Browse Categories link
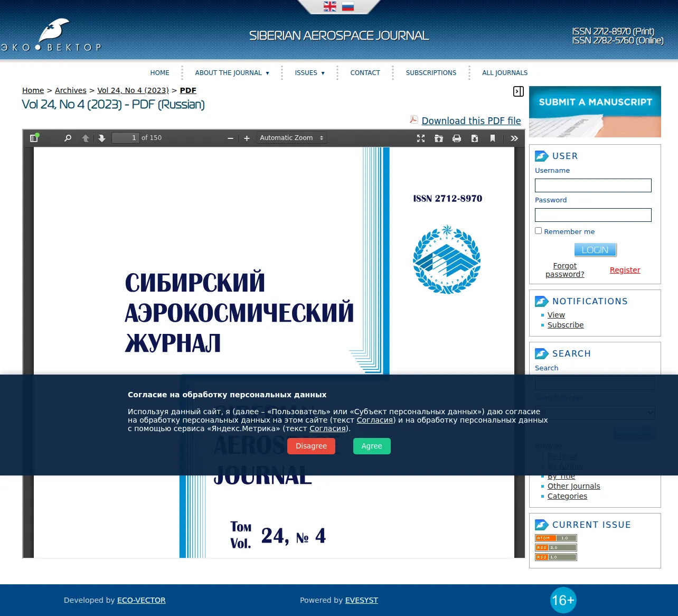The height and width of the screenshot is (616, 678). (x=567, y=496)
